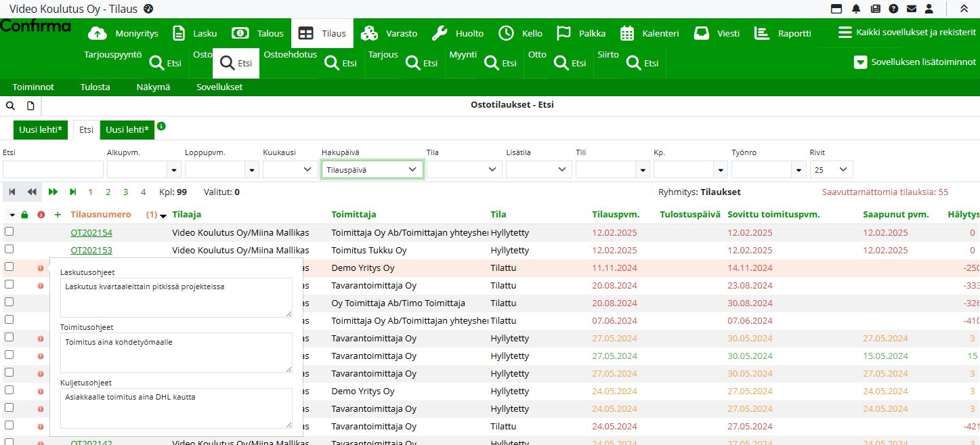Viewport: 980px width, 445px height.
Task: Open the Hakupäivä dropdown showing Tilauspäivä
Action: [x=372, y=170]
